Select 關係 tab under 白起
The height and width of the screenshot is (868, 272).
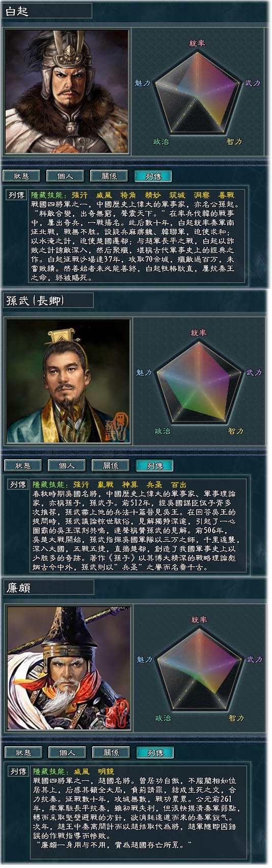point(109,176)
